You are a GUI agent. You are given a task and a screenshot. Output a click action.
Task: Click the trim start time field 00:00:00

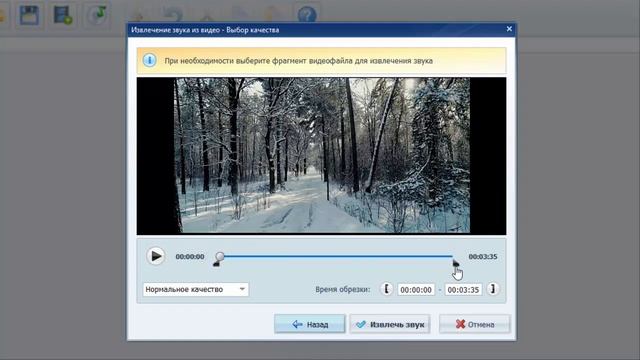[416, 290]
